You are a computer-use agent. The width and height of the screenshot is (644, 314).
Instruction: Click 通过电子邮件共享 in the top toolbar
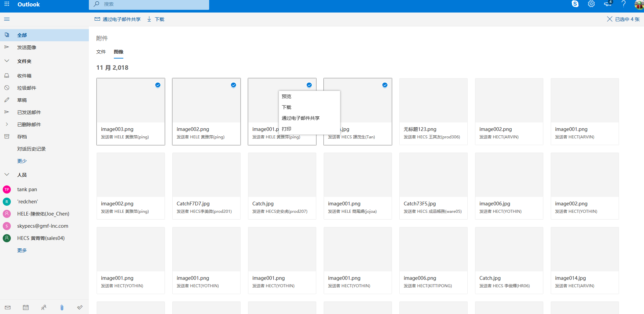pos(118,19)
